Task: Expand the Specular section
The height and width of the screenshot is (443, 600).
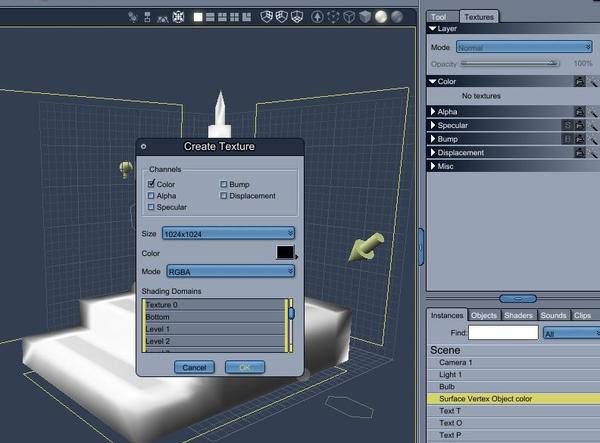Action: (x=433, y=125)
